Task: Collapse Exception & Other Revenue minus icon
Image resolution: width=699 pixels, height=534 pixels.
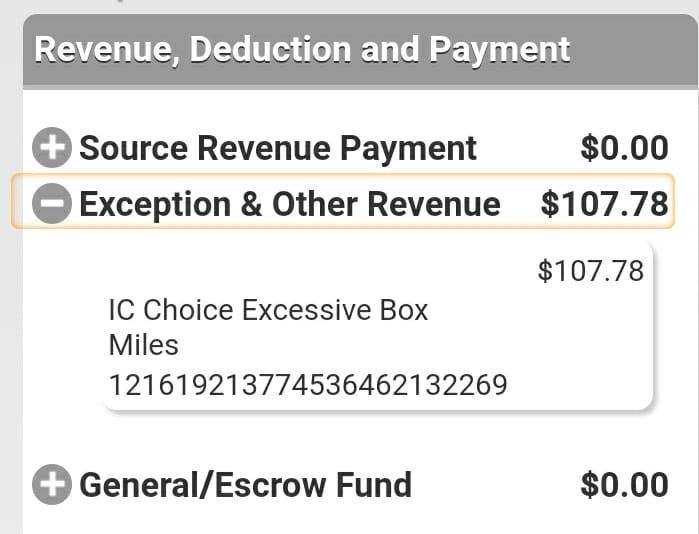Action: 52,205
